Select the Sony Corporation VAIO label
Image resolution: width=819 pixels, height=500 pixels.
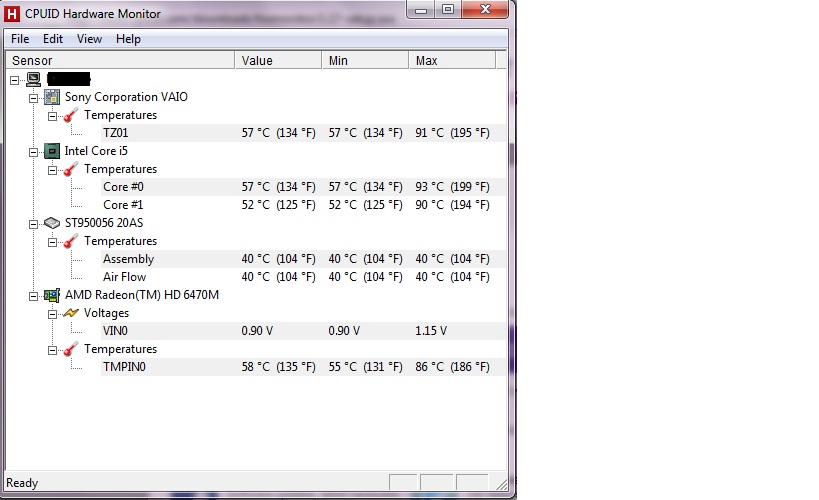(126, 97)
